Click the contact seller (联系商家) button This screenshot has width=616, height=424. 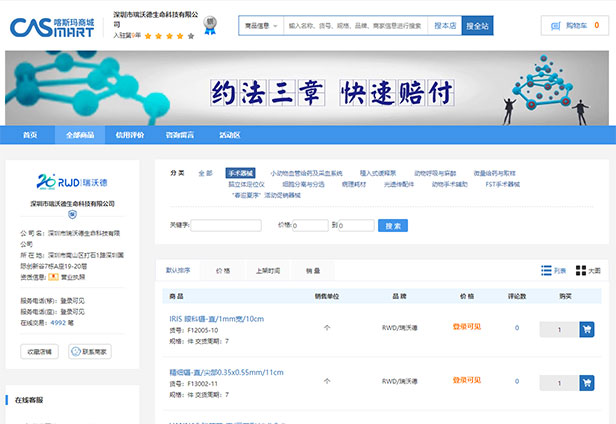[96, 352]
